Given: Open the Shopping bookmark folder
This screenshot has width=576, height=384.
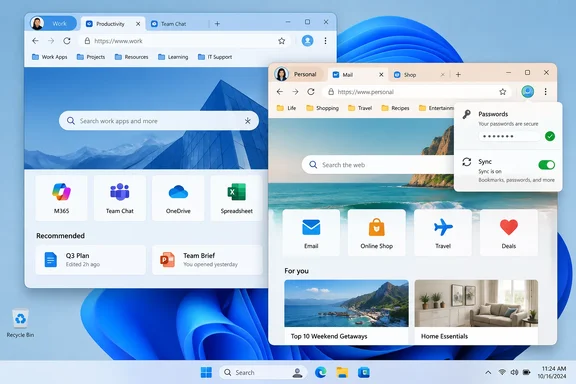Looking at the screenshot, I should point(323,108).
